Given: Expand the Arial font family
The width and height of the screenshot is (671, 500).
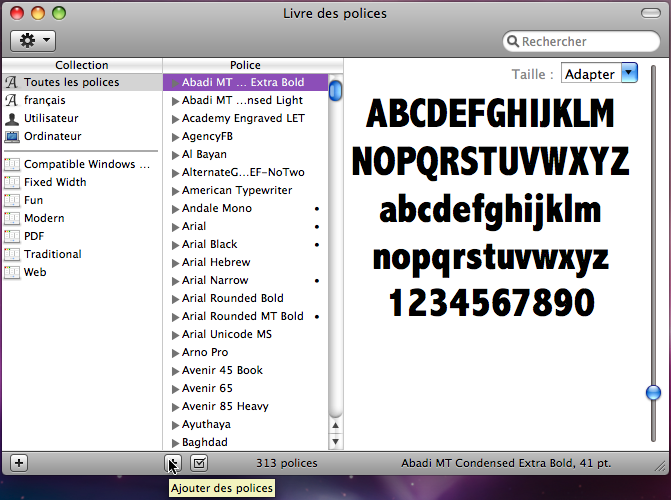Looking at the screenshot, I should 176,227.
